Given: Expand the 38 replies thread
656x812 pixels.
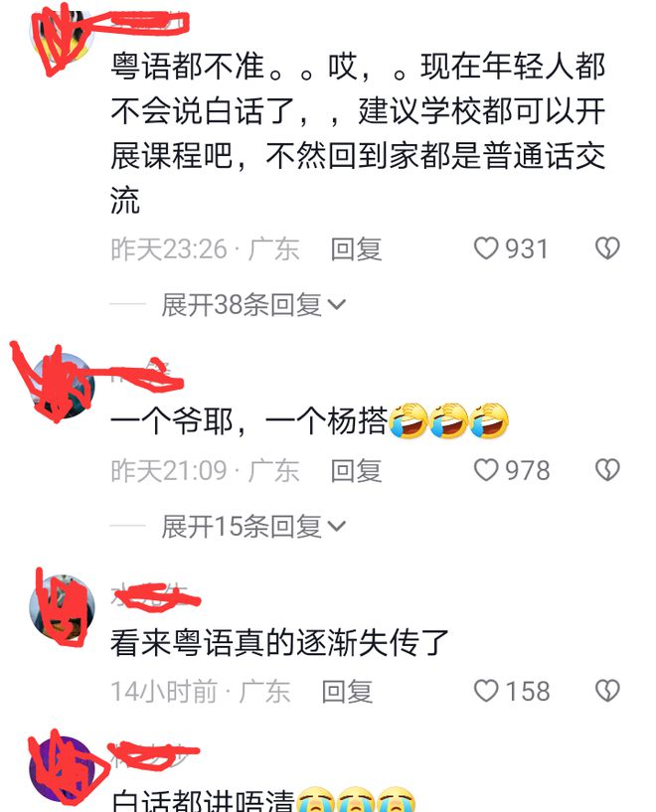Looking at the screenshot, I should (x=242, y=304).
